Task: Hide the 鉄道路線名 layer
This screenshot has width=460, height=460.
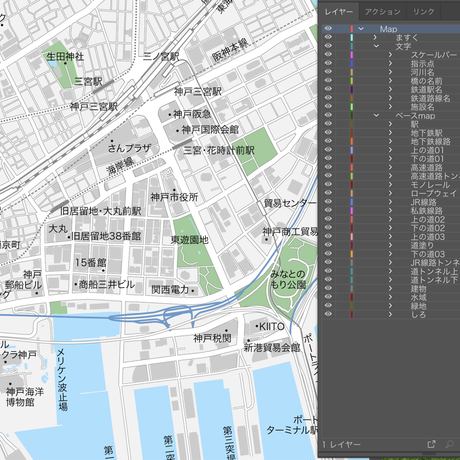Action: tap(328, 98)
